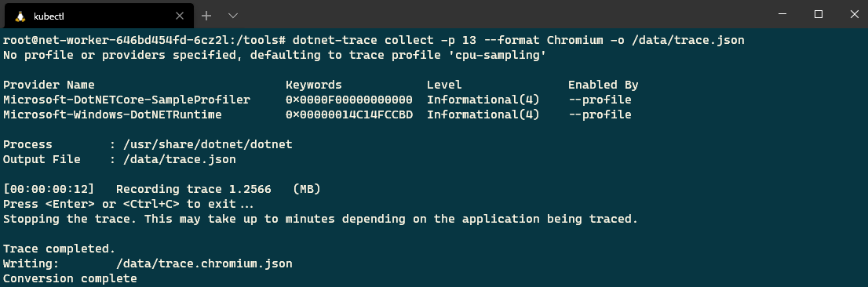Click the /data/trace.chromium.json output path
Image resolution: width=868 pixels, height=287 pixels.
tap(204, 264)
